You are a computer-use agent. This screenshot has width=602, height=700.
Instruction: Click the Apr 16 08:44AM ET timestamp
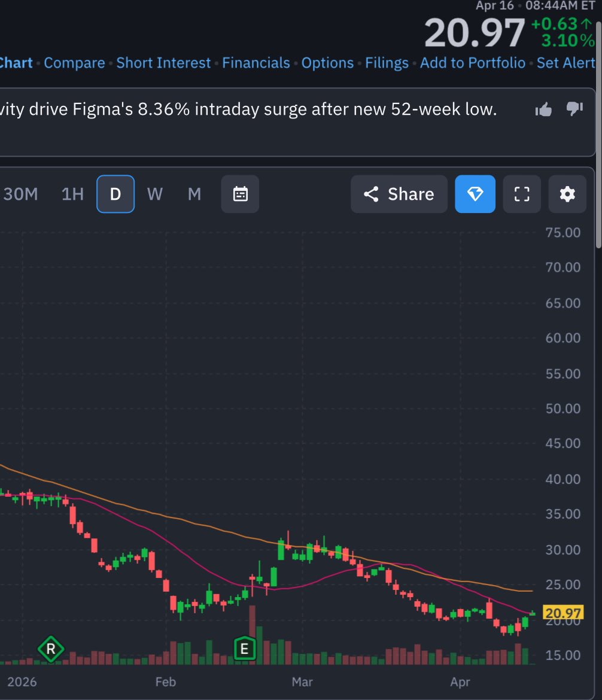click(535, 5)
